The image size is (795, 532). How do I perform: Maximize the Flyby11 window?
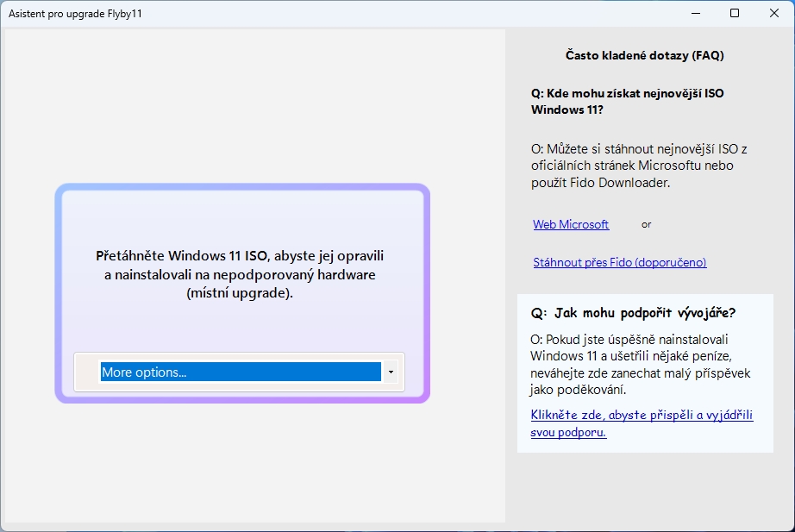(734, 13)
